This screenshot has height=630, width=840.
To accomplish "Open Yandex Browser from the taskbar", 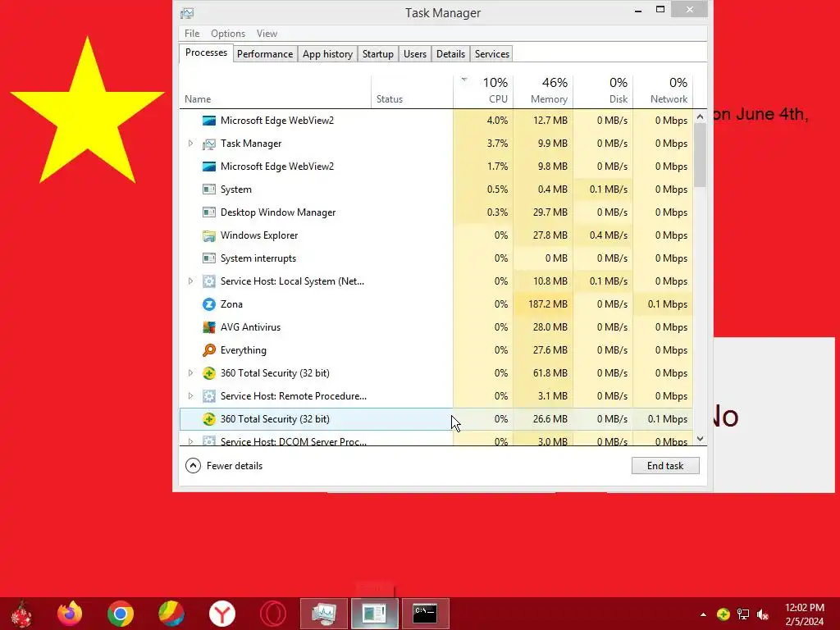I will point(221,614).
